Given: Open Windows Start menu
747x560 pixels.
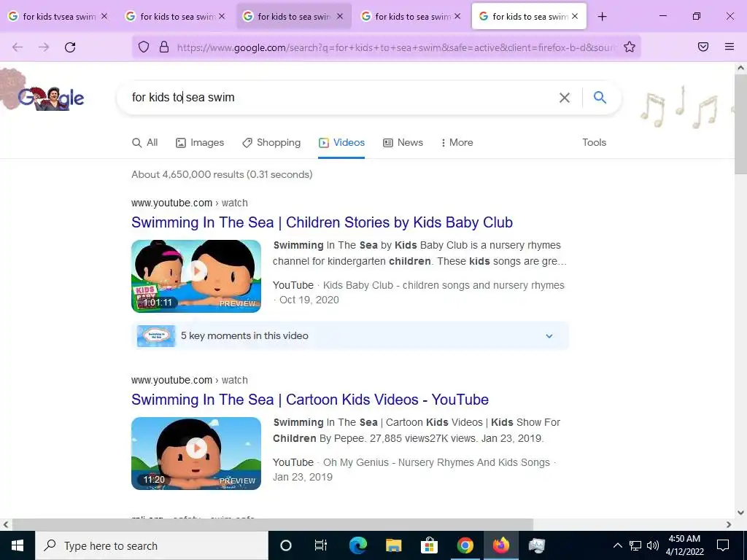Looking at the screenshot, I should tap(18, 545).
